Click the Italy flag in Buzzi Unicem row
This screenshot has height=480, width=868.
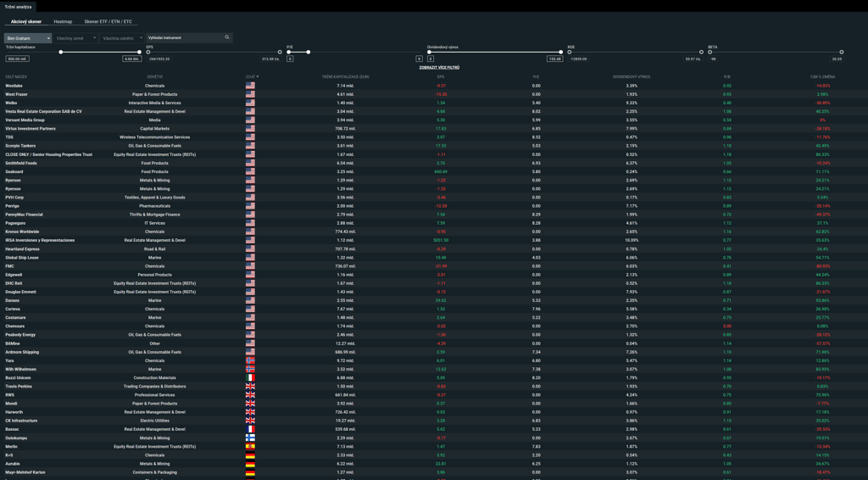coord(250,377)
